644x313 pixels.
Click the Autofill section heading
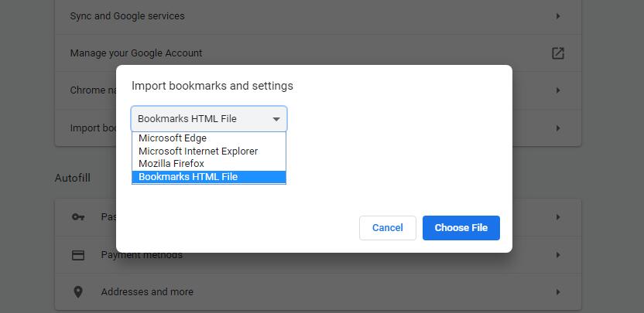coord(72,179)
